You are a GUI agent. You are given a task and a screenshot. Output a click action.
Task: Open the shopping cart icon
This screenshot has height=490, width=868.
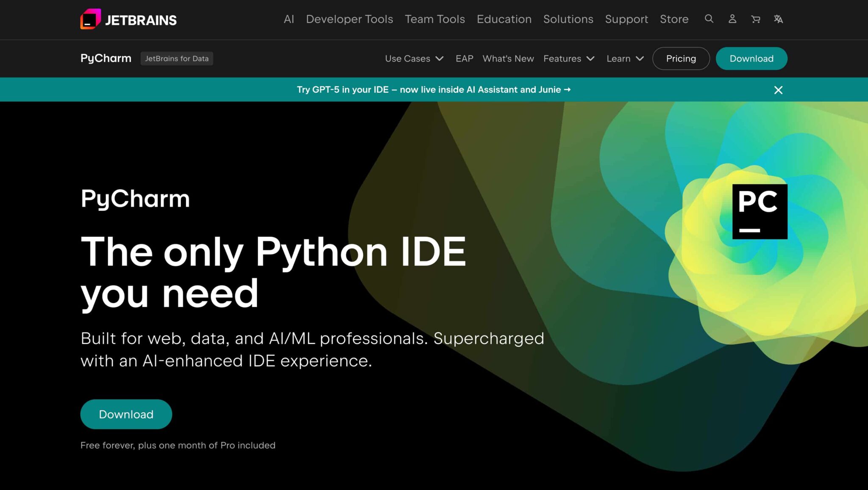pos(755,19)
